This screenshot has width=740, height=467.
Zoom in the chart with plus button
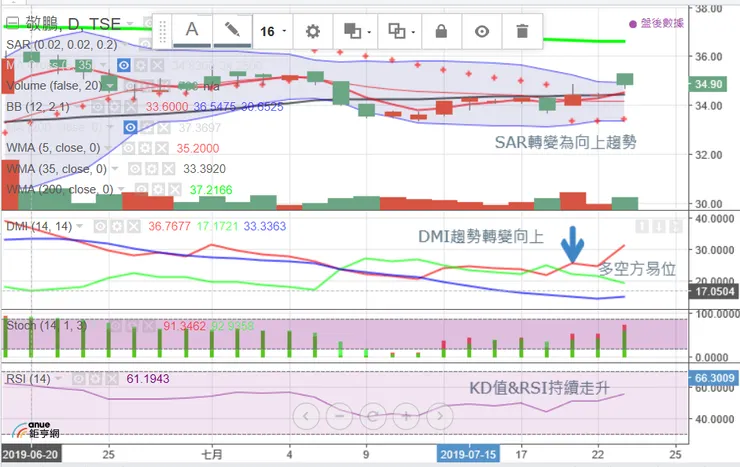[406, 416]
